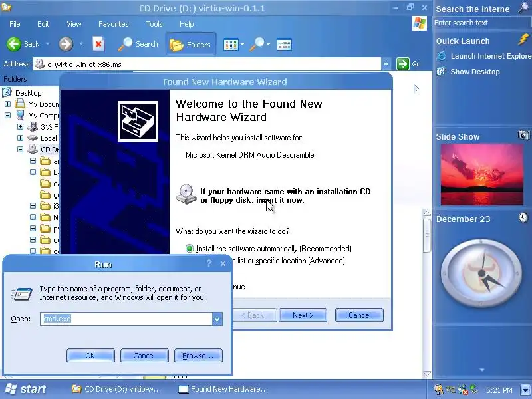Image resolution: width=532 pixels, height=399 pixels.
Task: Click the Enter search text field
Action: tap(481, 22)
